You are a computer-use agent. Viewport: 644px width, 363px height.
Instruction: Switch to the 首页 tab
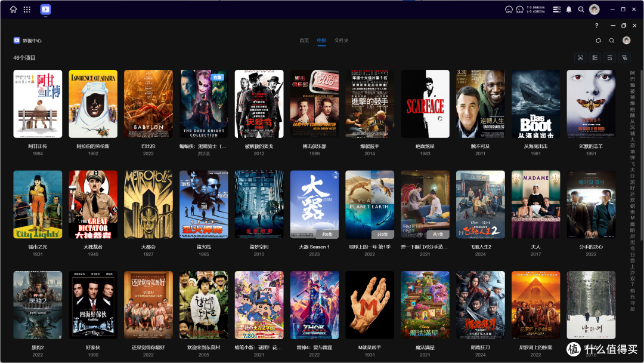pyautogui.click(x=304, y=40)
